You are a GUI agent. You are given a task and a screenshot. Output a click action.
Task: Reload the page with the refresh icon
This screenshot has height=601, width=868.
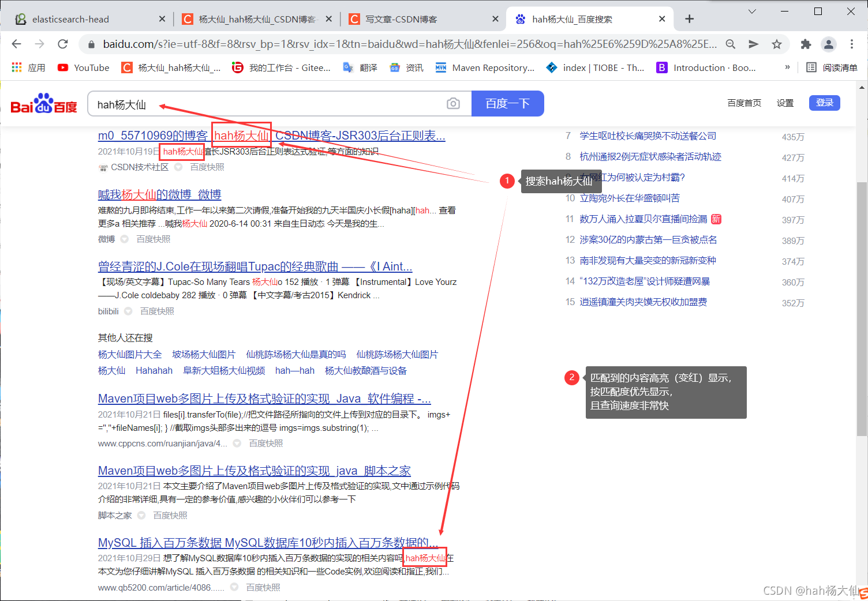pos(63,44)
